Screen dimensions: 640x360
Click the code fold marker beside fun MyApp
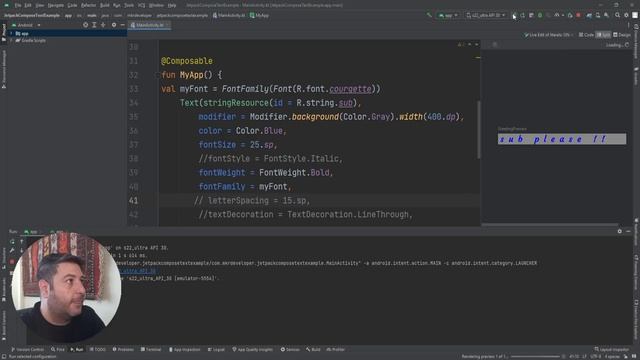point(158,75)
